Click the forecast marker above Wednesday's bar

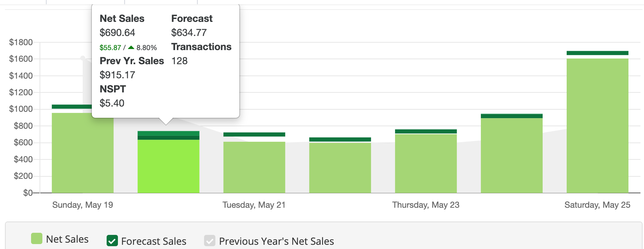(x=340, y=139)
